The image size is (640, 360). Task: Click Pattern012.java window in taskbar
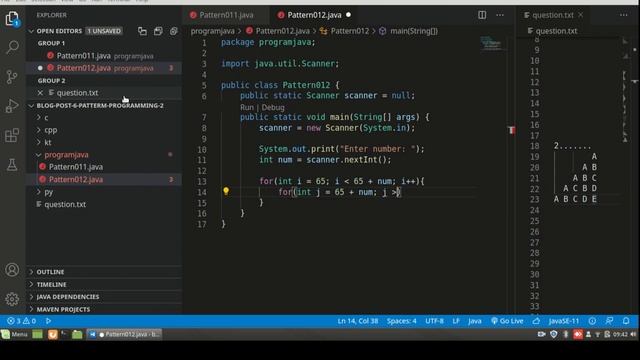click(124, 334)
